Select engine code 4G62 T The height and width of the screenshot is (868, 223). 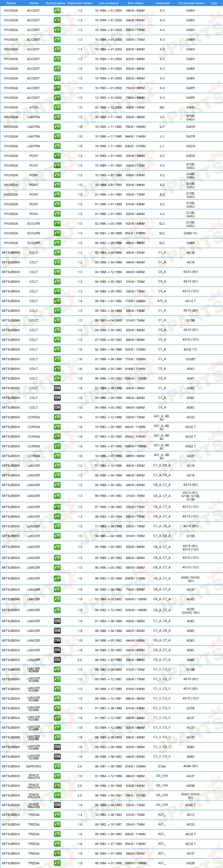click(190, 446)
